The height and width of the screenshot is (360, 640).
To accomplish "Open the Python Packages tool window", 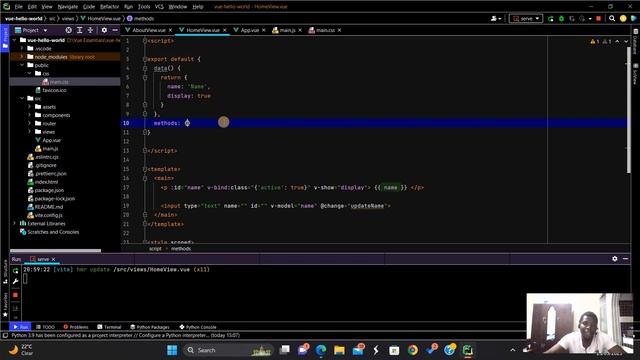I will (x=150, y=327).
